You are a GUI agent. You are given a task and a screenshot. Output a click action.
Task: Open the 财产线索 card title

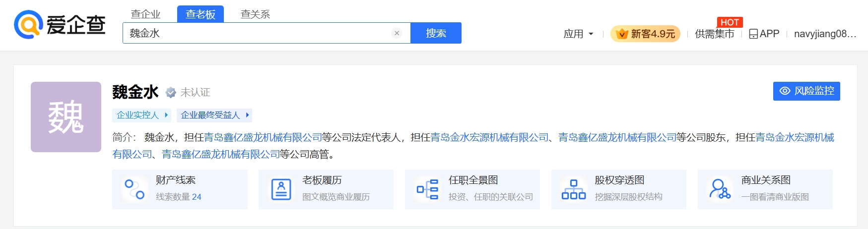pyautogui.click(x=176, y=180)
